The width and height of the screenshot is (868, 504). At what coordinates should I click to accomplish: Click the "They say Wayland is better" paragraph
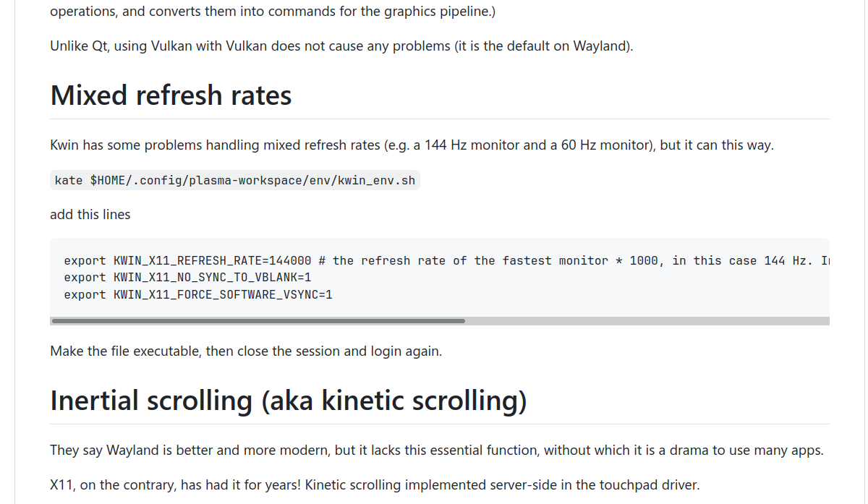436,450
